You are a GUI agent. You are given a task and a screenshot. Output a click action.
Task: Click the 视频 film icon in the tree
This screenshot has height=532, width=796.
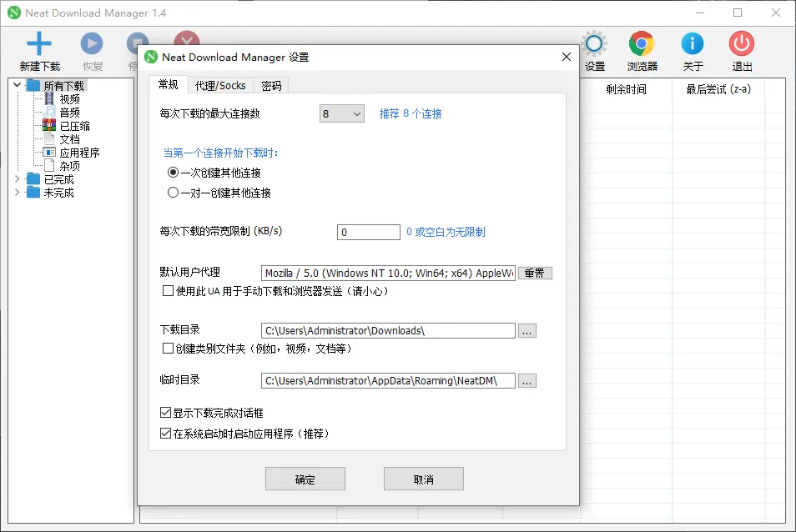coord(49,99)
